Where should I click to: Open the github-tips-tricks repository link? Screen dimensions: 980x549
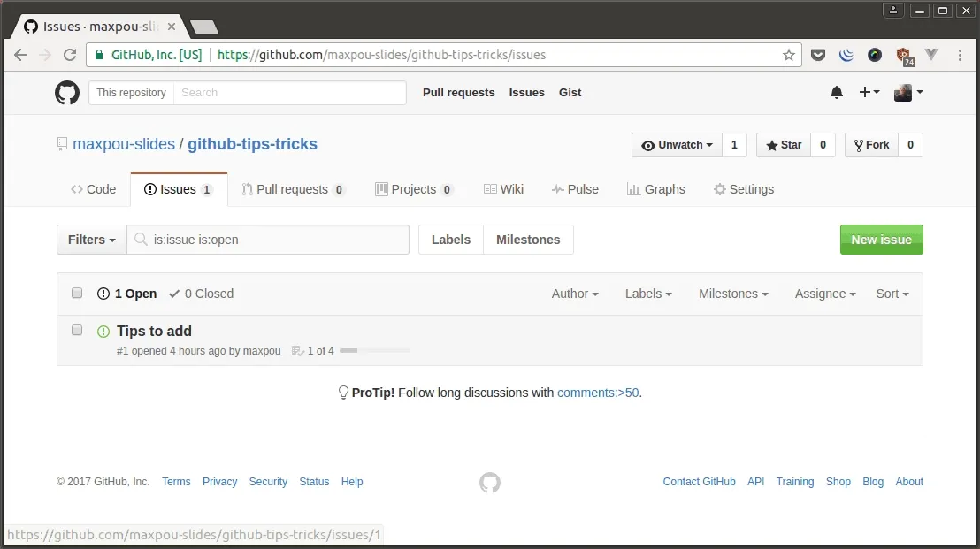[x=252, y=144]
